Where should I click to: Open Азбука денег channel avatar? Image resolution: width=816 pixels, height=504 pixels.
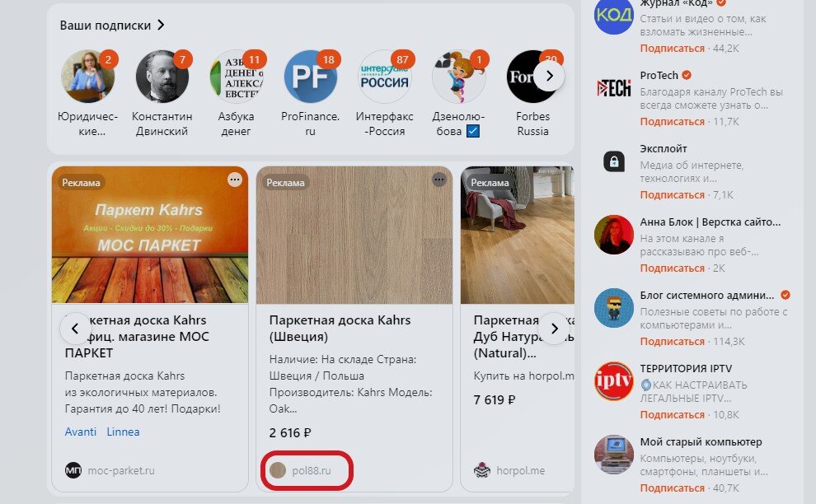tap(237, 77)
